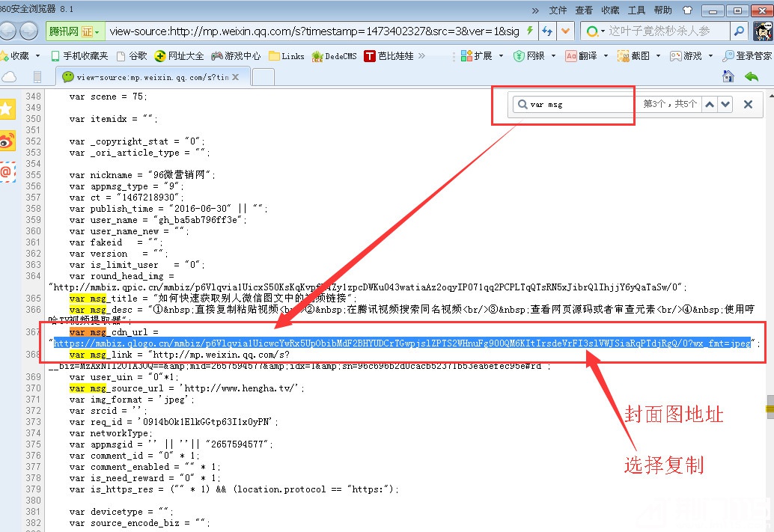The height and width of the screenshot is (532, 774).
Task: Open the 登录管家 login manager
Action: click(747, 56)
